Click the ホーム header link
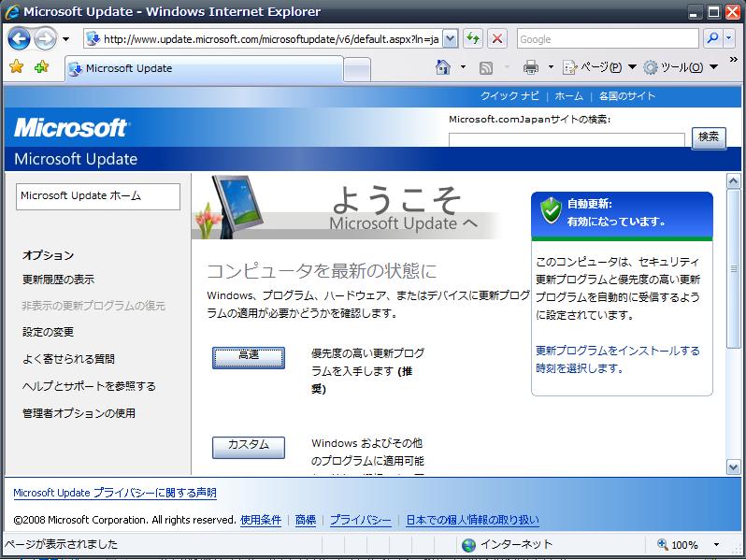Screen dimensions: 746x560 tap(568, 96)
